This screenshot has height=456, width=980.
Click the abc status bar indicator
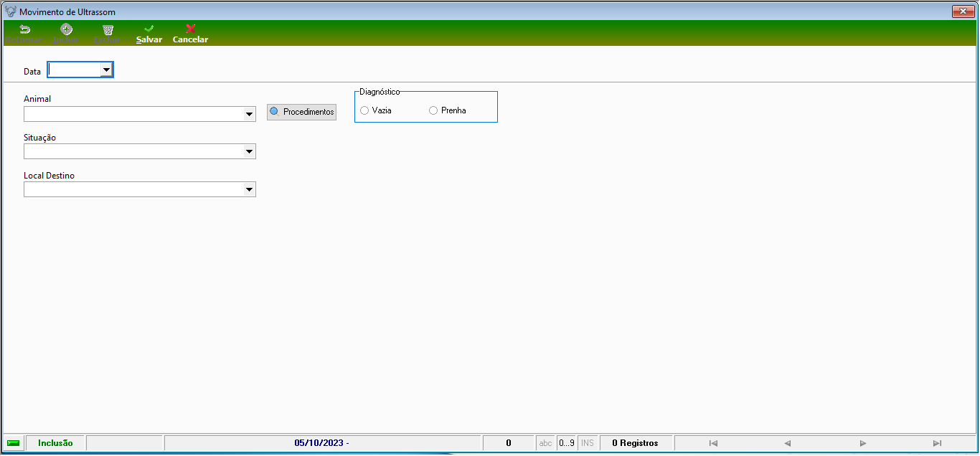(x=545, y=443)
